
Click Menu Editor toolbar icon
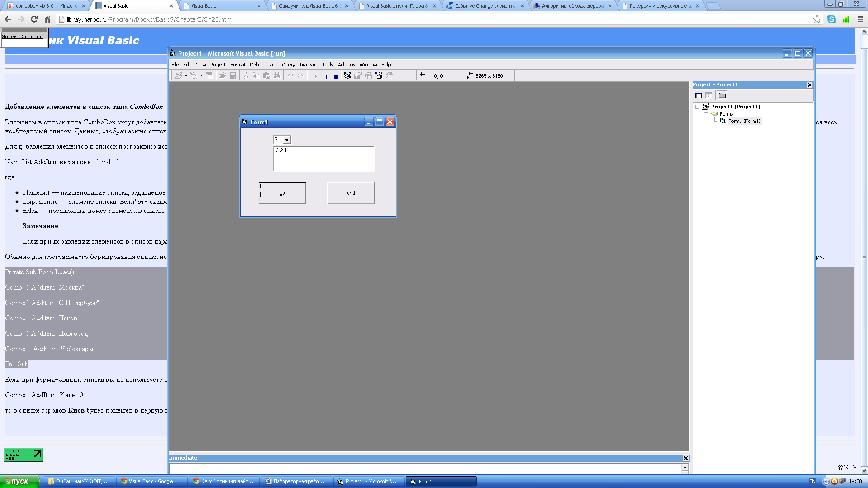(209, 75)
